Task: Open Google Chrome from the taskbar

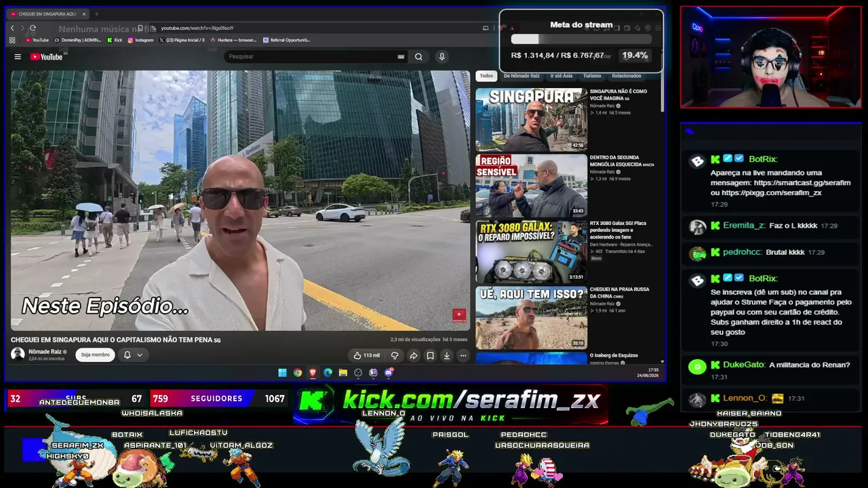Action: click(x=298, y=373)
